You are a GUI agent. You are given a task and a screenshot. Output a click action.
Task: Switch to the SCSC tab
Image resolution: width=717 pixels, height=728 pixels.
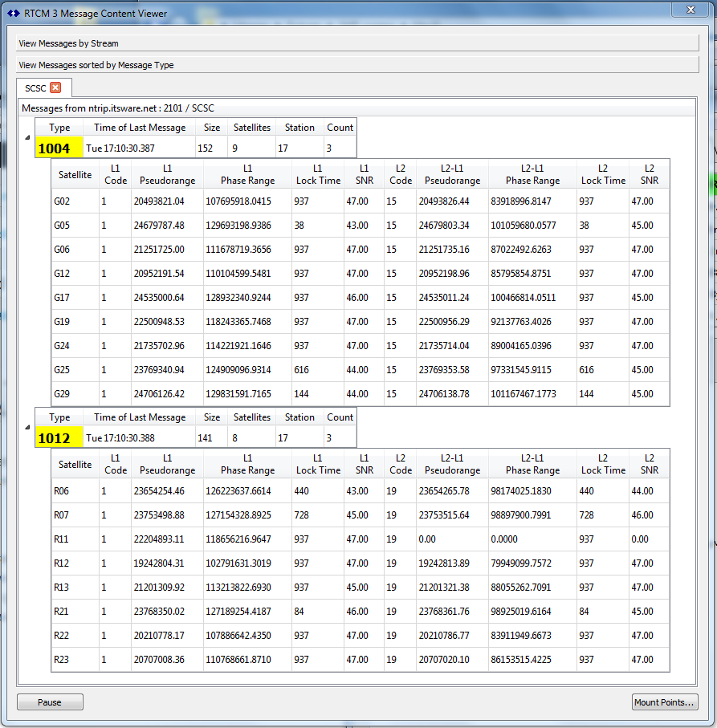click(35, 87)
